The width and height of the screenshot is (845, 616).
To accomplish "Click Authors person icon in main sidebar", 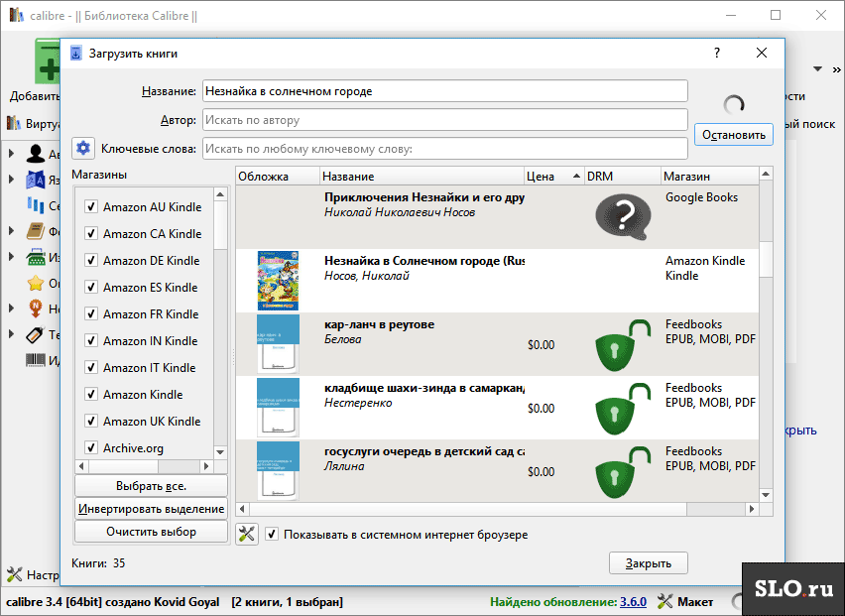I will click(x=36, y=154).
